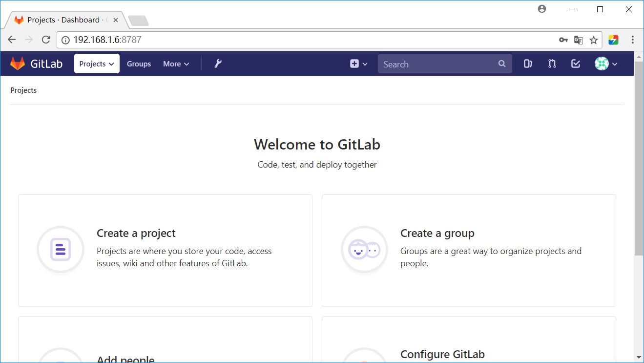
Task: Click 'Code, test, and deploy together' text
Action: [317, 165]
